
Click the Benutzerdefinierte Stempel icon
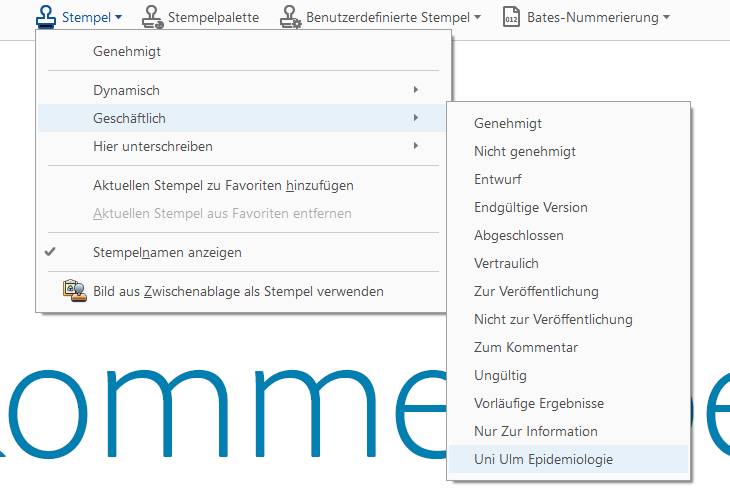(290, 17)
